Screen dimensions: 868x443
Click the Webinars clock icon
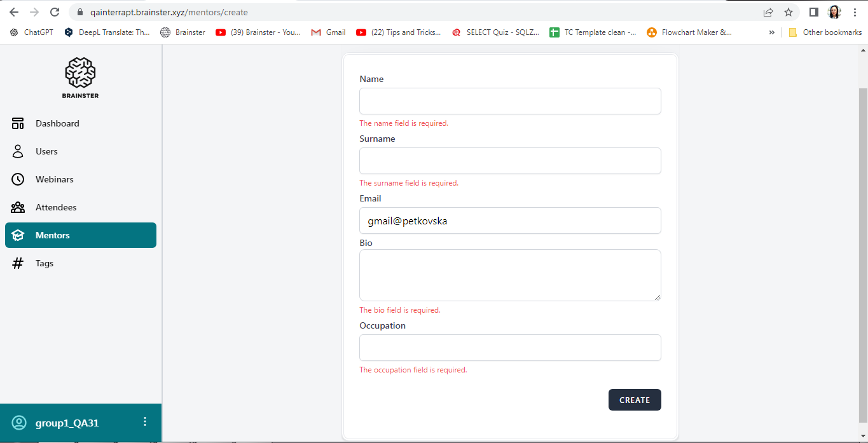(18, 179)
